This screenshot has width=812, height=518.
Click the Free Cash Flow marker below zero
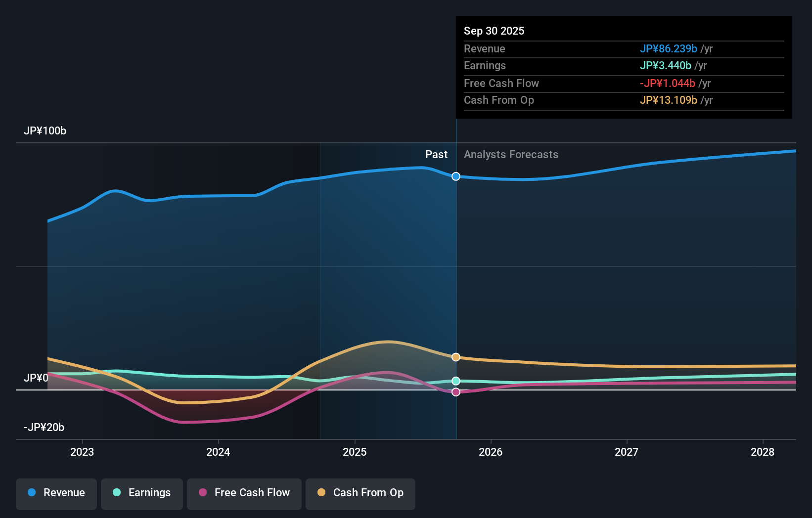coord(455,392)
